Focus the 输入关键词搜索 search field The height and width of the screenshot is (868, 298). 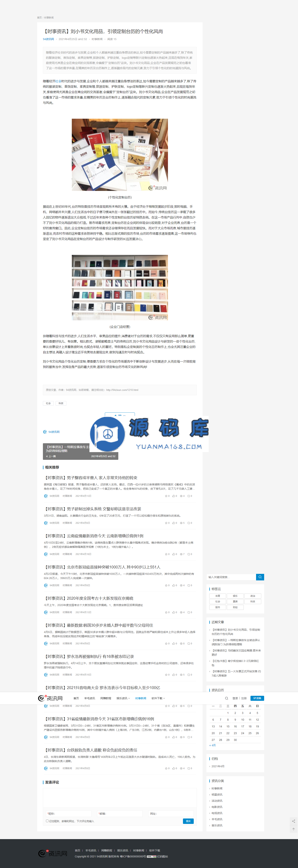pyautogui.click(x=231, y=577)
